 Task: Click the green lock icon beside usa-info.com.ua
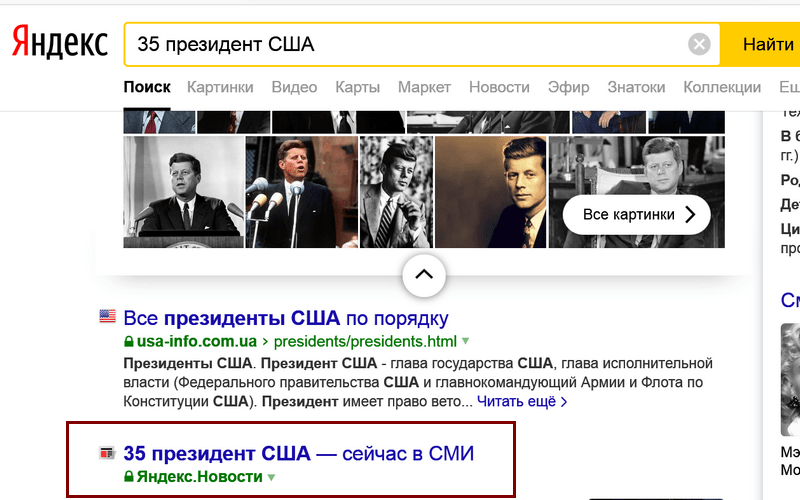pyautogui.click(x=128, y=342)
